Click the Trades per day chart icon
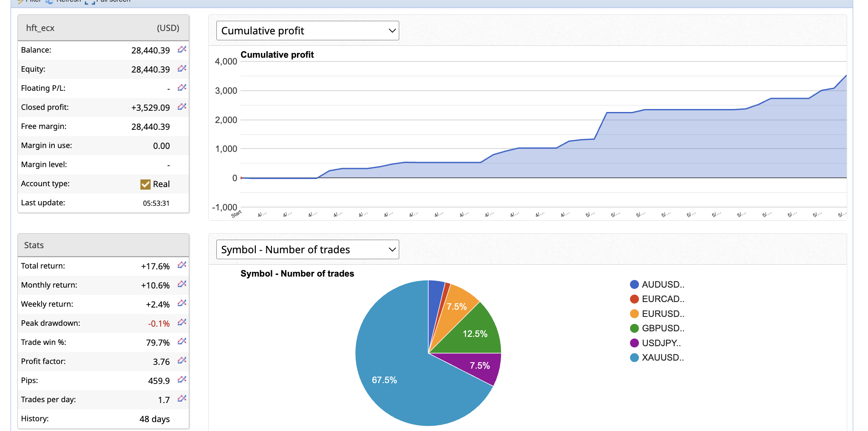The width and height of the screenshot is (868, 431). (x=182, y=399)
